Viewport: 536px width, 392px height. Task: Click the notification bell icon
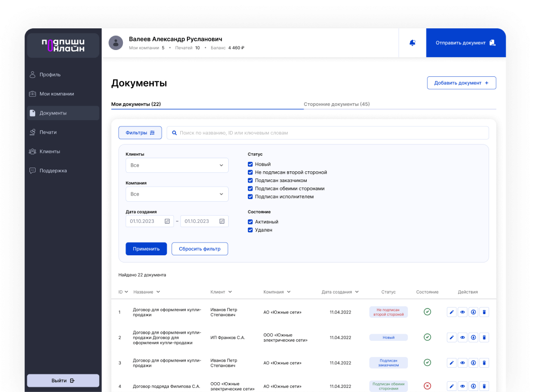click(x=412, y=43)
